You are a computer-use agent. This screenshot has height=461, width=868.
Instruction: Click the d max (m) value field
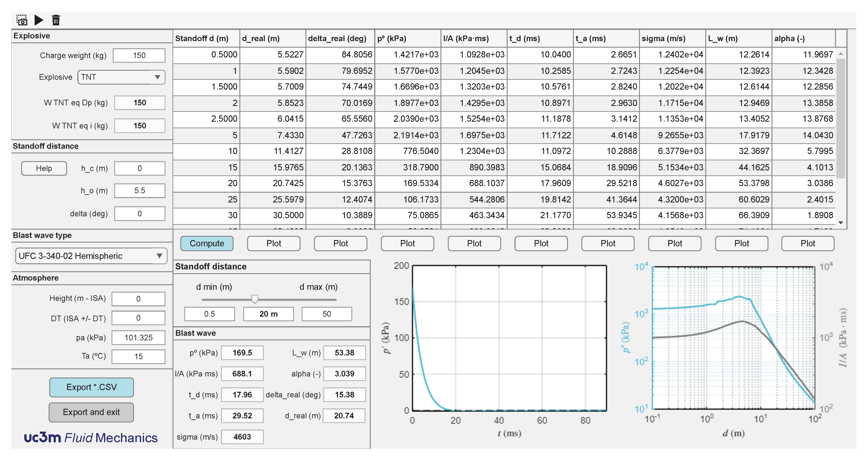(x=326, y=314)
